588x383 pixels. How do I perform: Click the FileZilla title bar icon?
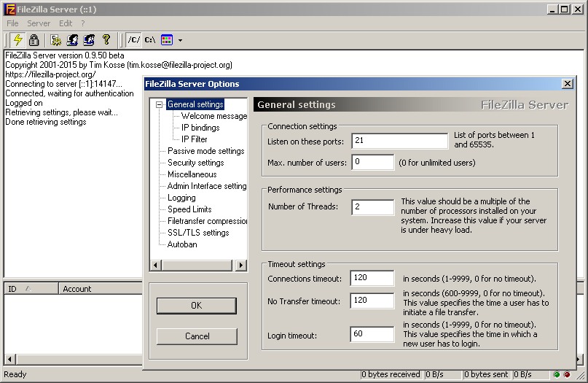[10, 9]
